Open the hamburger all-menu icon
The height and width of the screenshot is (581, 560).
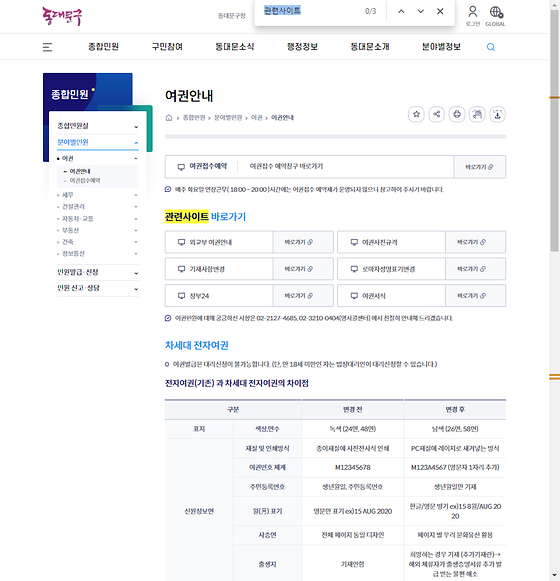47,47
